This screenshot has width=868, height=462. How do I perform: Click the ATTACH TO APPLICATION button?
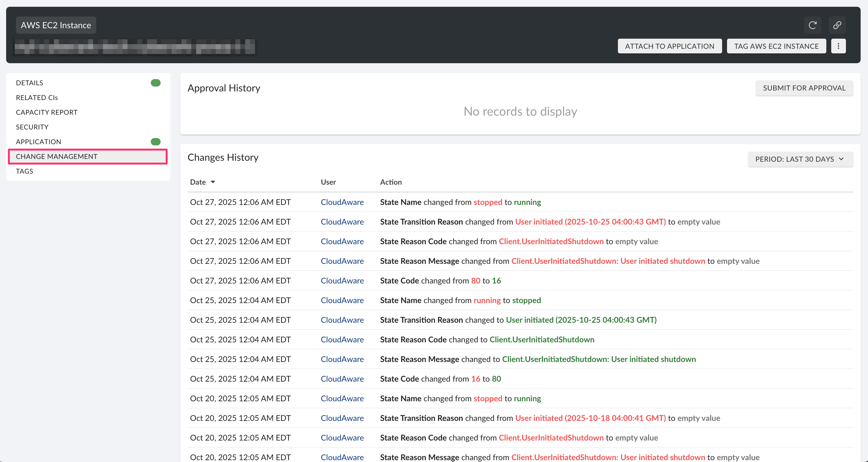(669, 46)
